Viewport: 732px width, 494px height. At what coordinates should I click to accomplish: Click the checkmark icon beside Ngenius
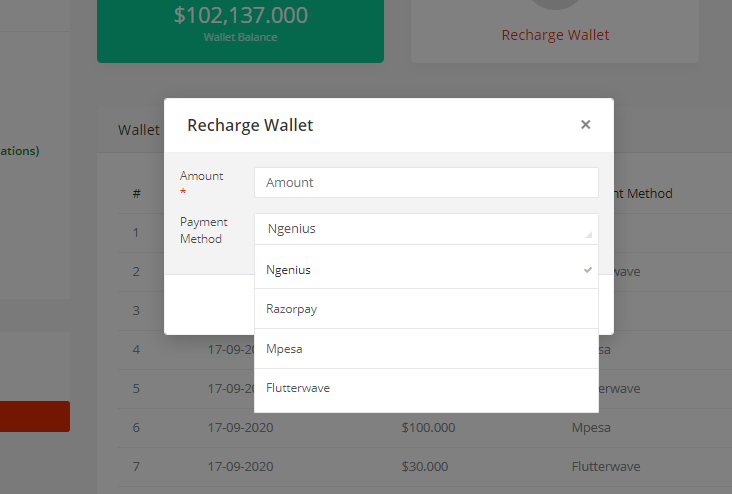tap(588, 269)
